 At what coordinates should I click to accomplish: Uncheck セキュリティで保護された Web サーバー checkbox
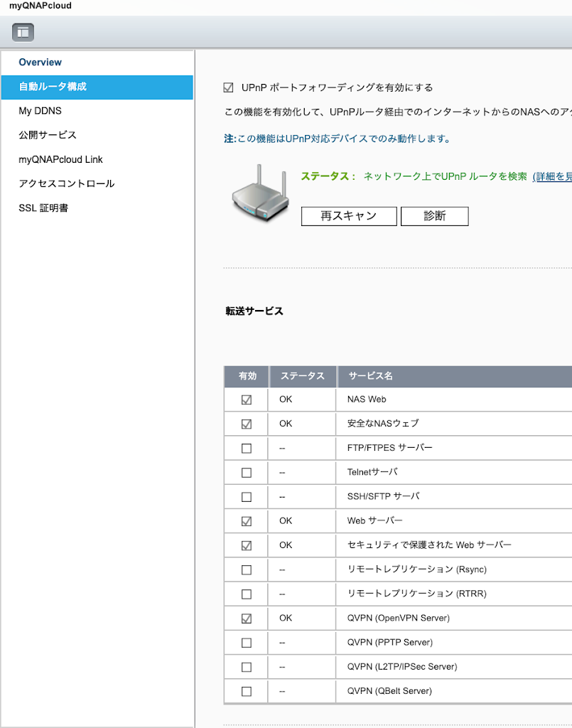tap(247, 545)
